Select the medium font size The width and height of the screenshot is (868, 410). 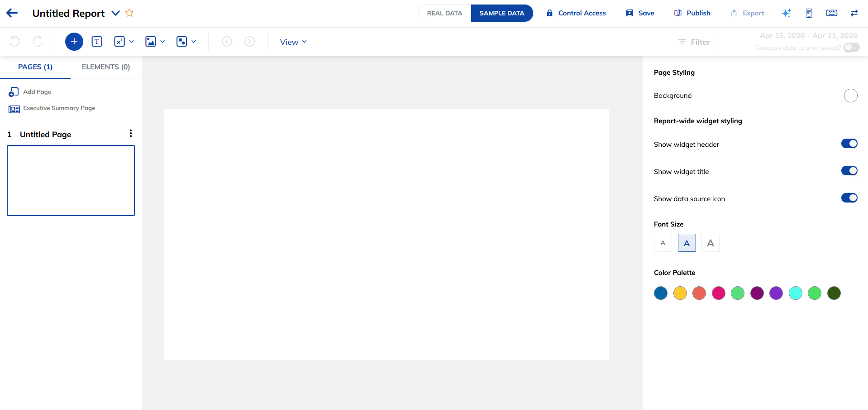click(687, 243)
